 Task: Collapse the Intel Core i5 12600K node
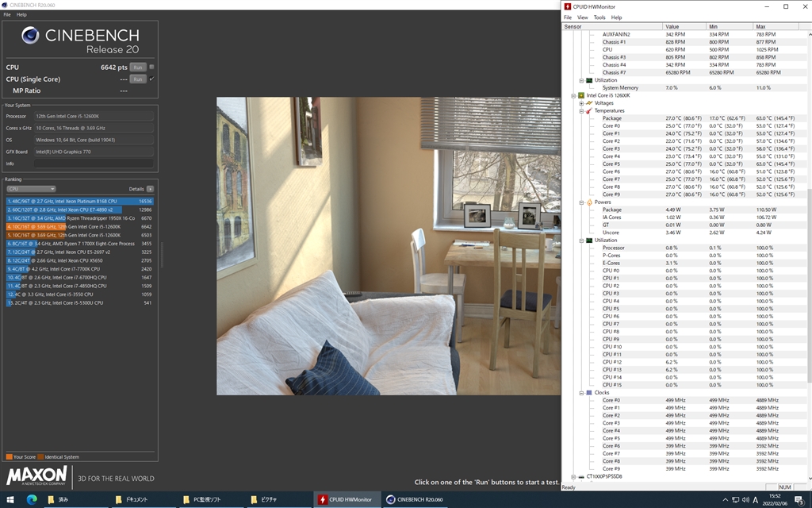click(573, 95)
